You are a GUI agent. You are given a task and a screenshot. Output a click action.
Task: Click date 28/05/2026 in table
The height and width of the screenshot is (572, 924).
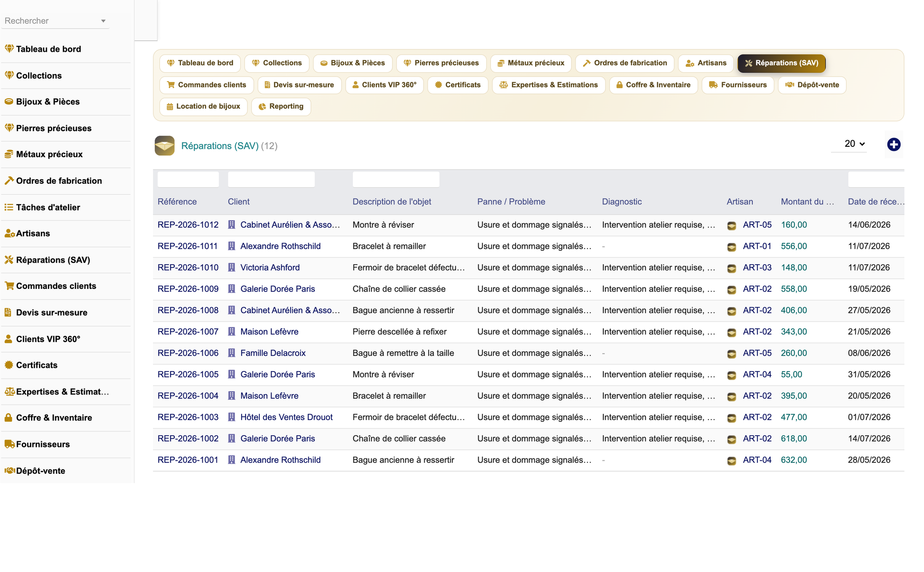pos(869,460)
